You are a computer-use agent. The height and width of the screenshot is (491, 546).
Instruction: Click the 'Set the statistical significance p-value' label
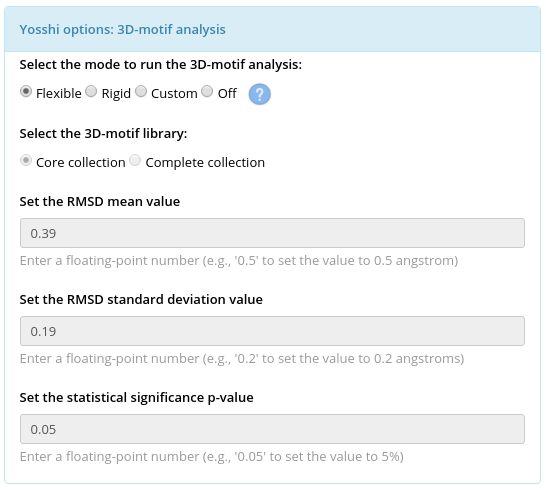pos(136,398)
